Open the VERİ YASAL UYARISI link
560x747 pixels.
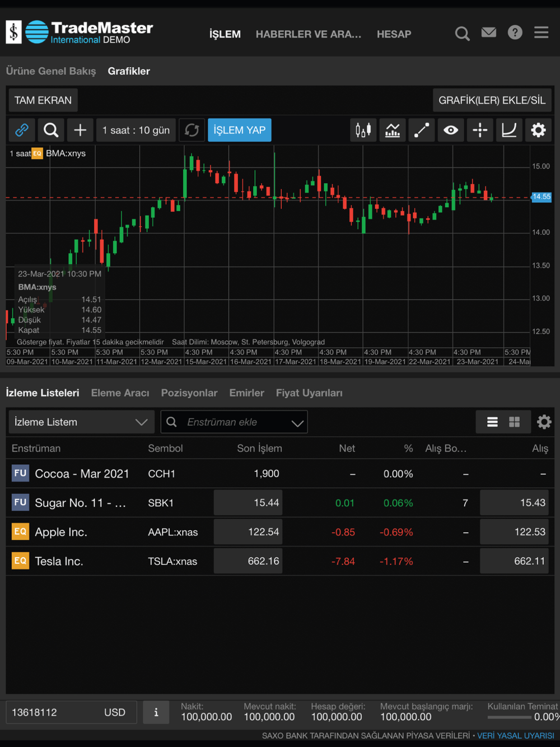(516, 735)
